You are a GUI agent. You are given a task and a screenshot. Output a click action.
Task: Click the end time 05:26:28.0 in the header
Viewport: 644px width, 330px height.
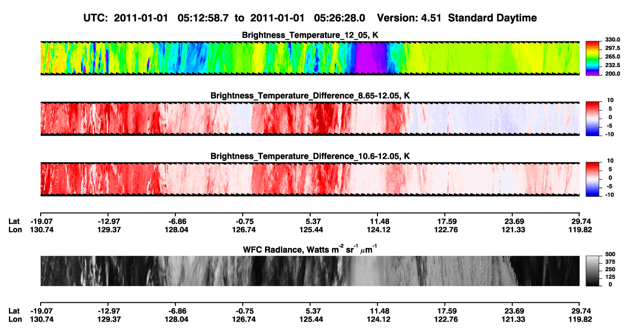[x=339, y=18]
